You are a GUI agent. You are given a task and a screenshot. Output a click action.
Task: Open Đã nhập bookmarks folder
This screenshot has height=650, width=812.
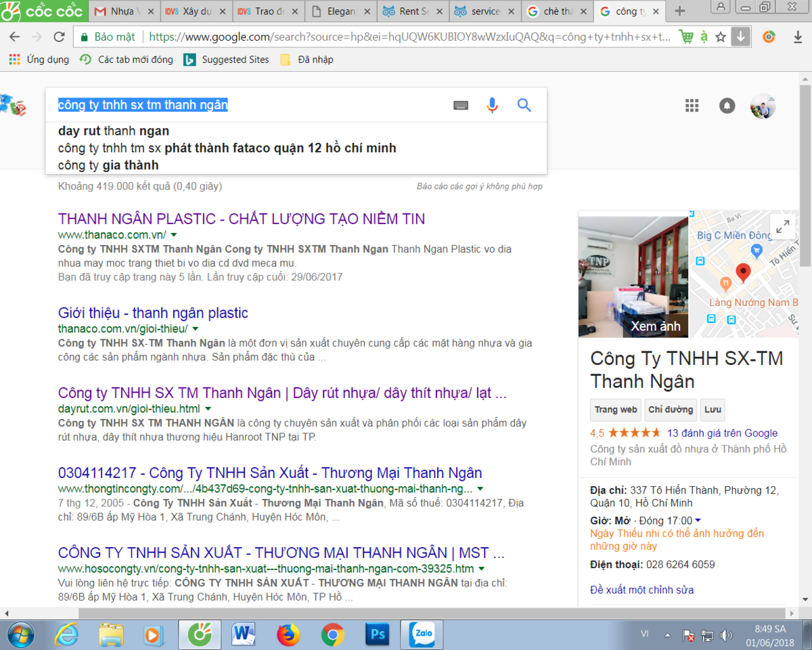[x=307, y=60]
